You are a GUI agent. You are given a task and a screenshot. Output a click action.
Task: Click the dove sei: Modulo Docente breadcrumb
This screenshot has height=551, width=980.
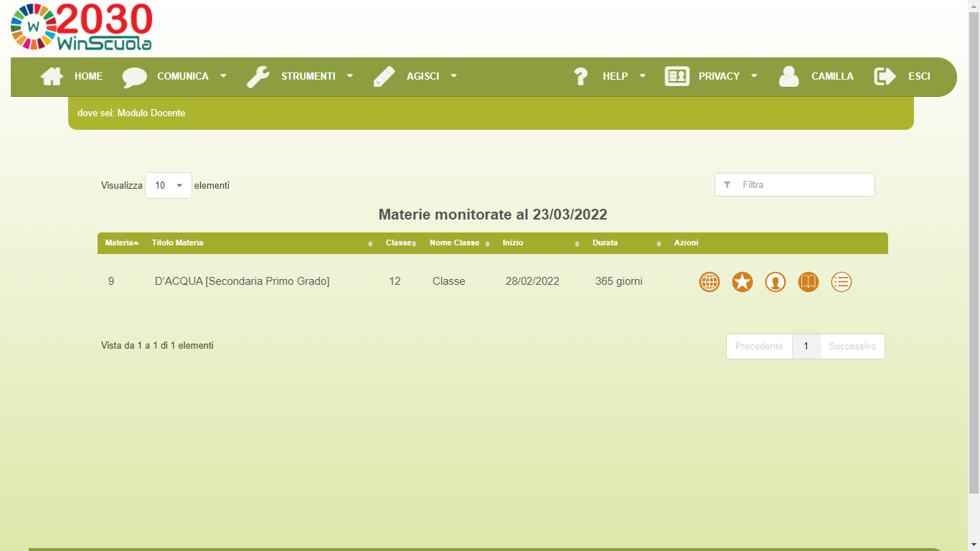131,113
